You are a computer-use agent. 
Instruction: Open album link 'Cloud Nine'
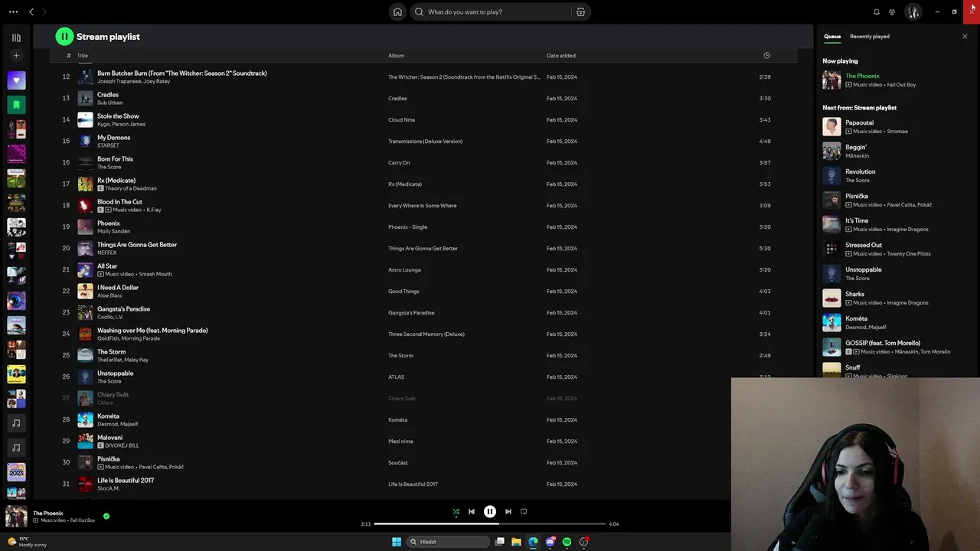(401, 119)
